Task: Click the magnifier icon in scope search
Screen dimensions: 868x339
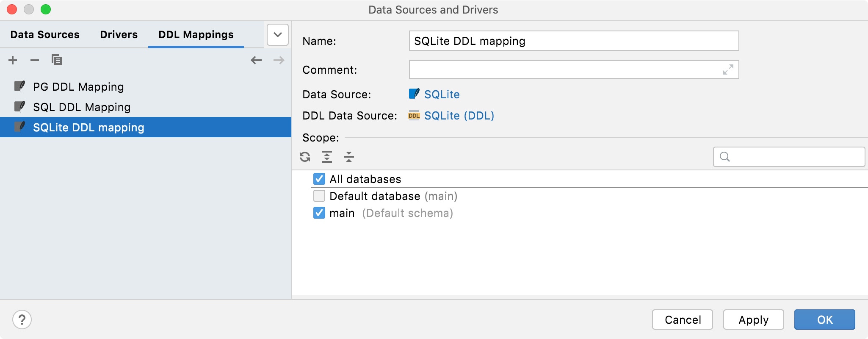Action: click(725, 157)
